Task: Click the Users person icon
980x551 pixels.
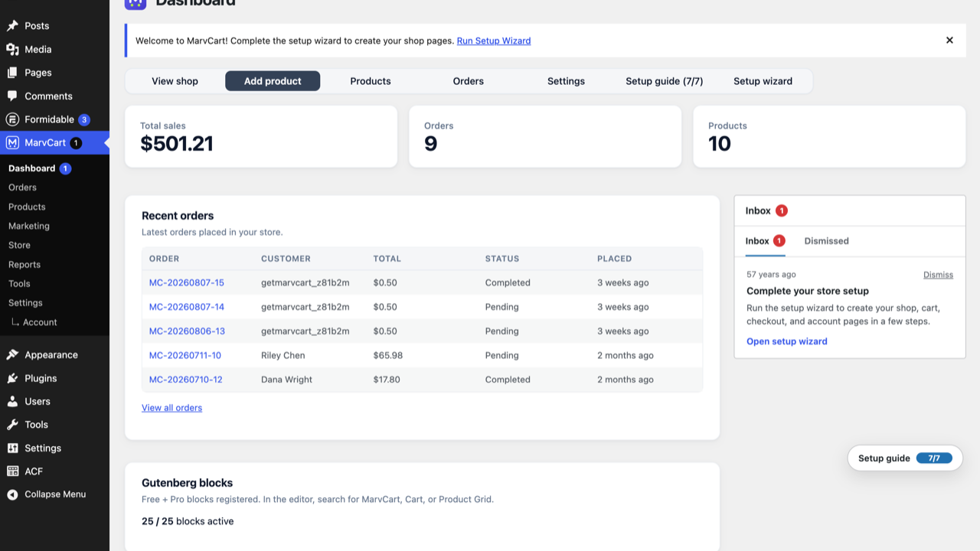Action: (12, 402)
